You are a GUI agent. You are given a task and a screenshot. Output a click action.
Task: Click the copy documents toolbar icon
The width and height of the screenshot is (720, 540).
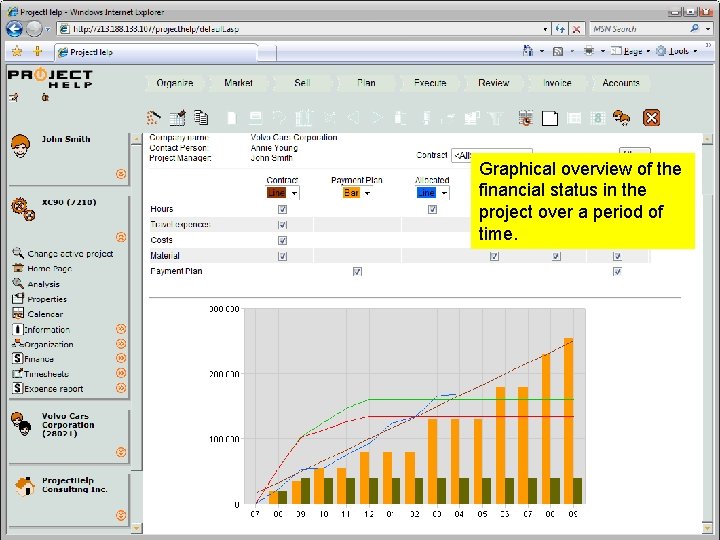201,118
